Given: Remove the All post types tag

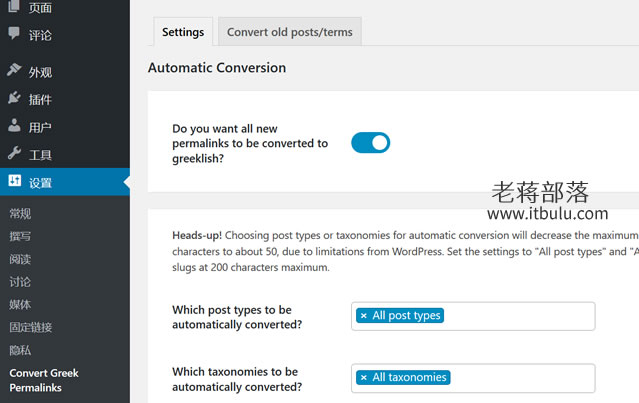Looking at the screenshot, I should (x=364, y=316).
